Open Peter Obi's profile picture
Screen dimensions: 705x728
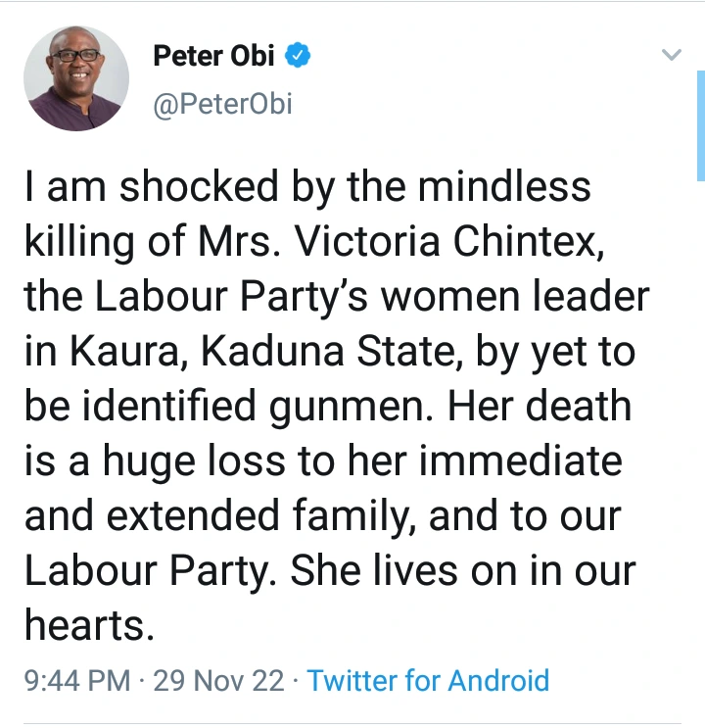(77, 78)
